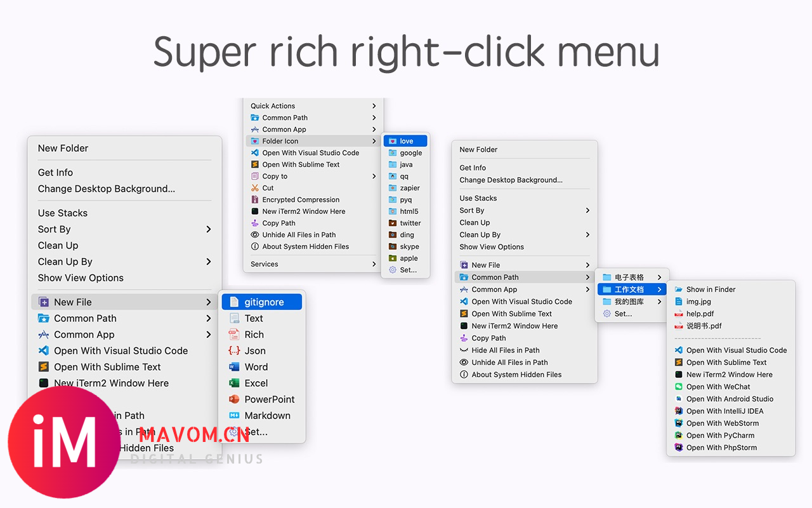Image resolution: width=812 pixels, height=508 pixels.
Task: Click the Show in Finder folder icon
Action: 679,290
